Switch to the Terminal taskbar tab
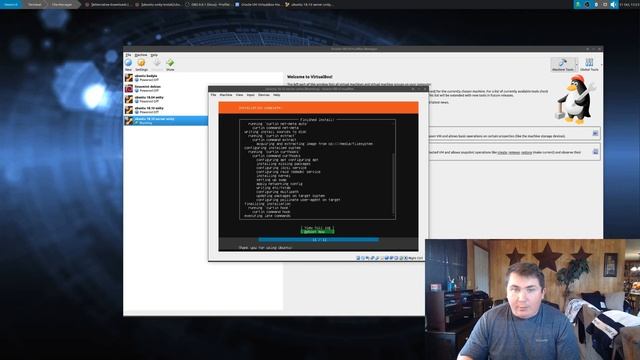The image size is (640, 360). (x=35, y=4)
